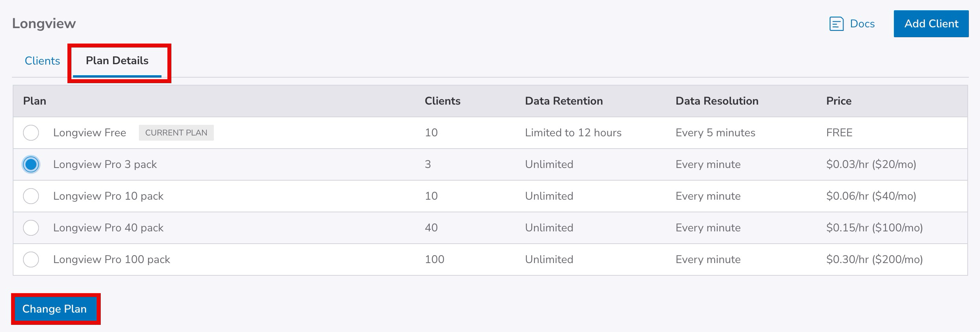
Task: Switch to the Clients tab
Action: point(42,61)
